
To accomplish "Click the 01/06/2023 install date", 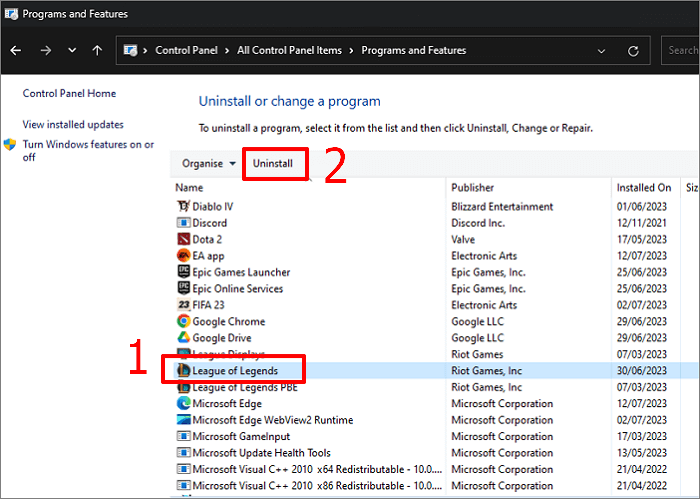I will click(642, 207).
